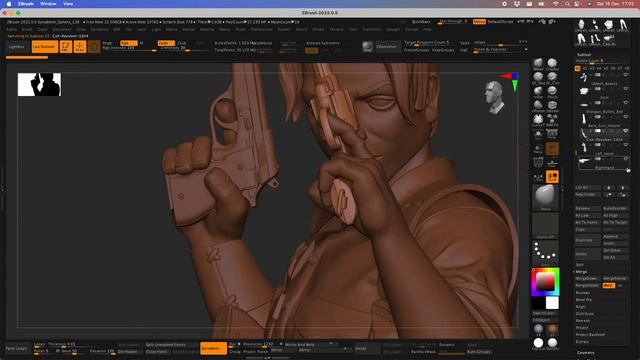This screenshot has width=640, height=360.
Task: Select the Move brush icon
Action: [538, 64]
